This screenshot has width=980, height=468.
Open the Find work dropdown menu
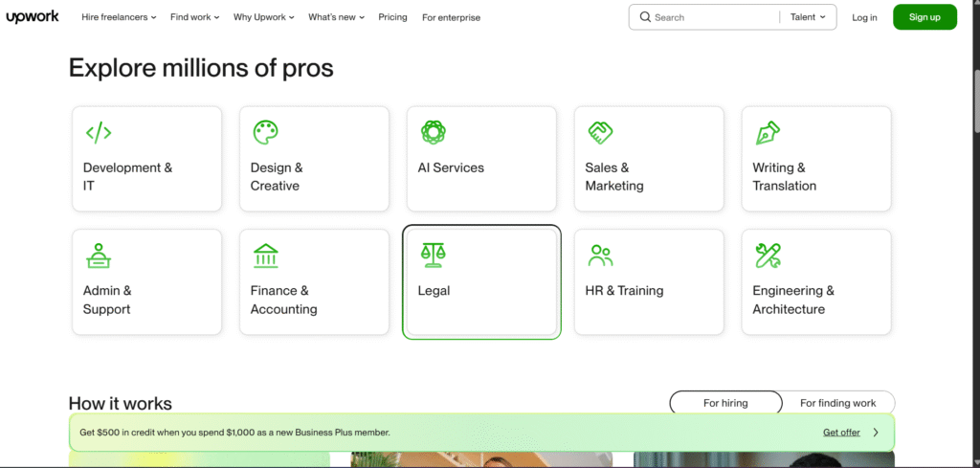pyautogui.click(x=194, y=17)
